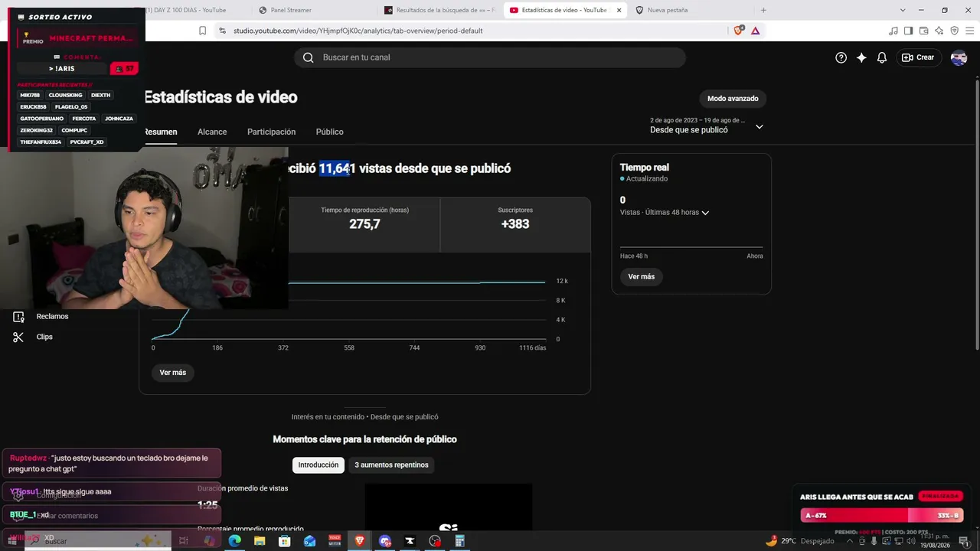Open the weather widget showing 29°C
The width and height of the screenshot is (980, 551).
coord(799,541)
